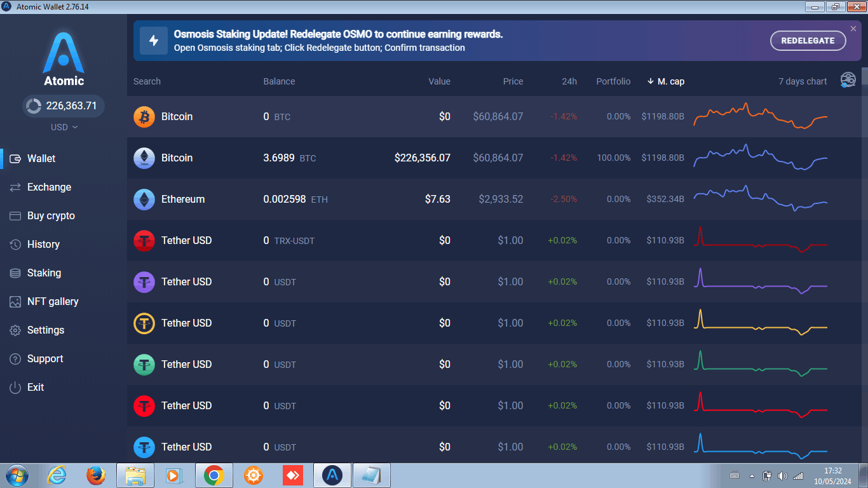Sort by the 24h column header

[570, 81]
